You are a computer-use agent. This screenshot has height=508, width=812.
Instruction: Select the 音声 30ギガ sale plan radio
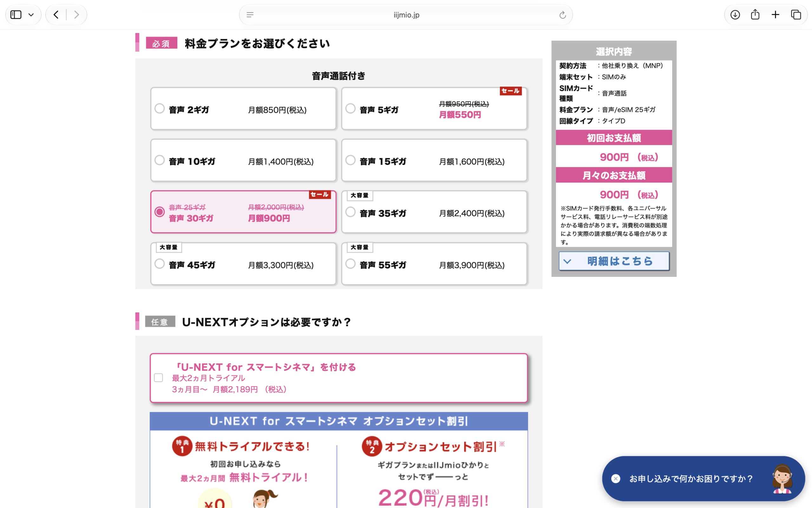[x=160, y=212]
